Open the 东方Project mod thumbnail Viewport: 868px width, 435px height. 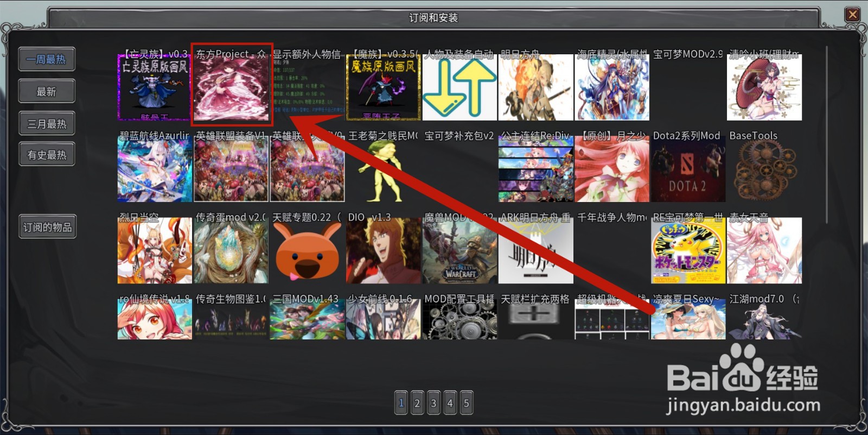click(231, 87)
